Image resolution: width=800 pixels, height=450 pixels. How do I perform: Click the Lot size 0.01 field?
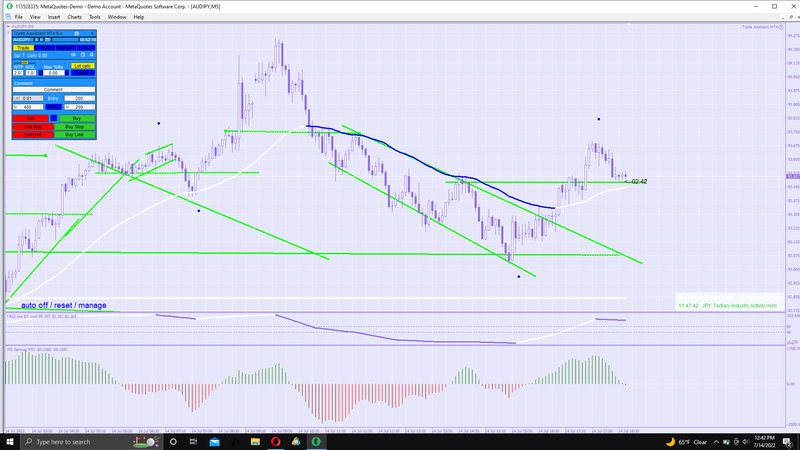coord(28,98)
